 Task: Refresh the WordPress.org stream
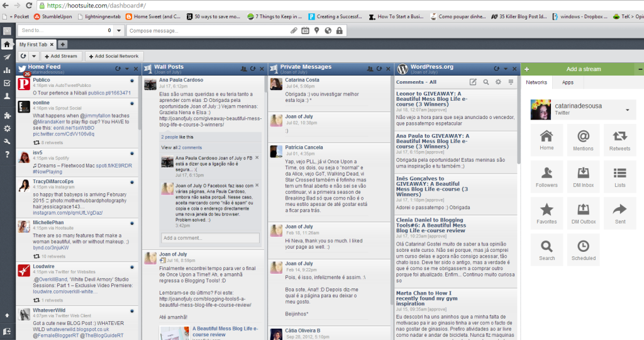[x=497, y=69]
